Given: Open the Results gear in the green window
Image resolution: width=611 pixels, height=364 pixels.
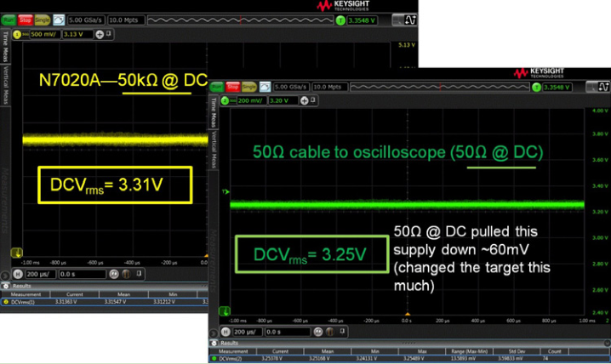Looking at the screenshot, I should (x=214, y=343).
